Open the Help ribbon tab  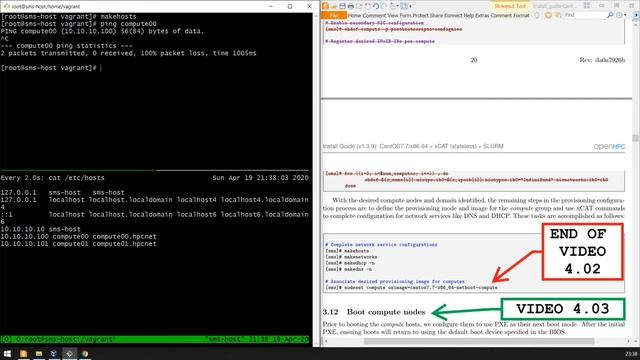tap(469, 16)
